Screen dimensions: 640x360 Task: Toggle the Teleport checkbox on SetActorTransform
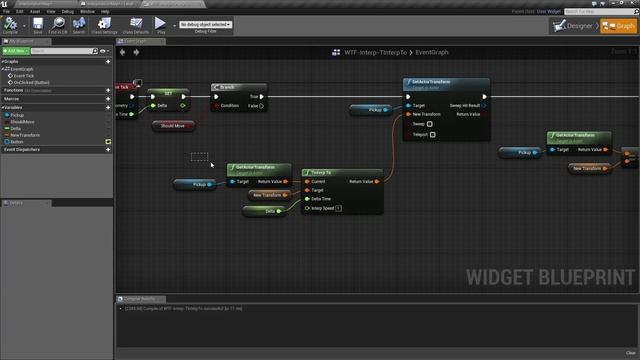pyautogui.click(x=433, y=135)
